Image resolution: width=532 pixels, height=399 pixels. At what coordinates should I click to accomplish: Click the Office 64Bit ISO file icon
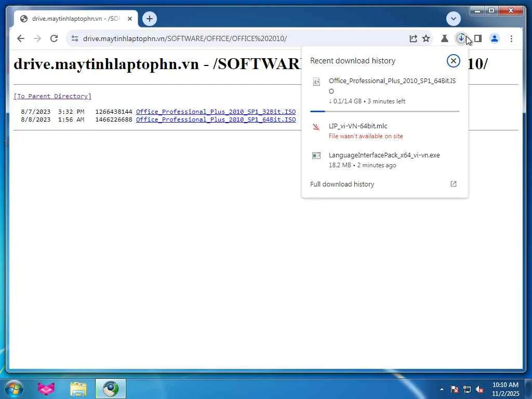(x=316, y=82)
